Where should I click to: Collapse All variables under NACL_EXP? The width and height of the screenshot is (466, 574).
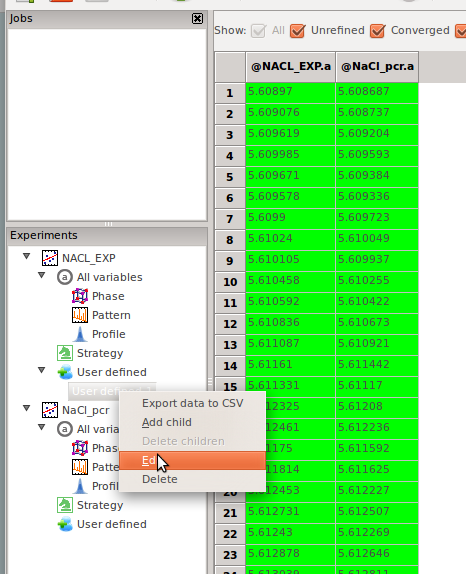point(42,275)
